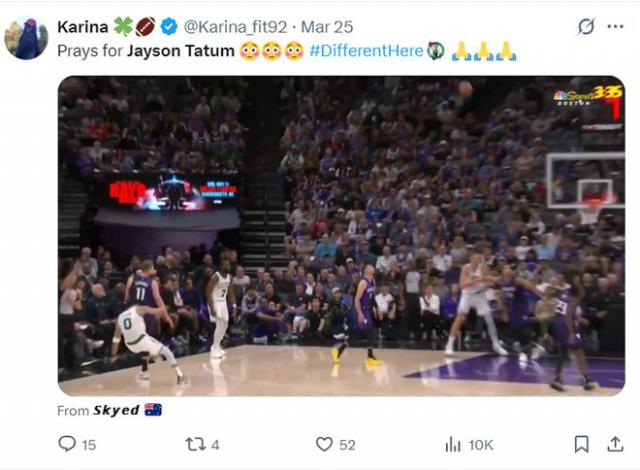Click the Karina display name

point(82,27)
